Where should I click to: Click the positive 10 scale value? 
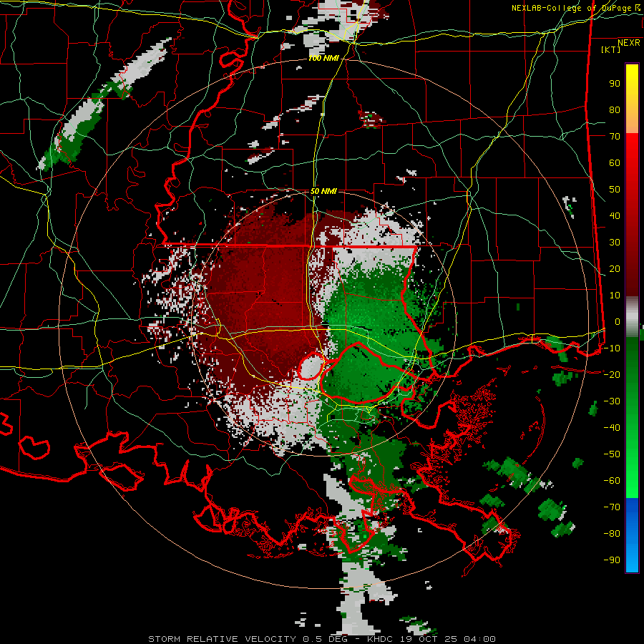pyautogui.click(x=615, y=296)
